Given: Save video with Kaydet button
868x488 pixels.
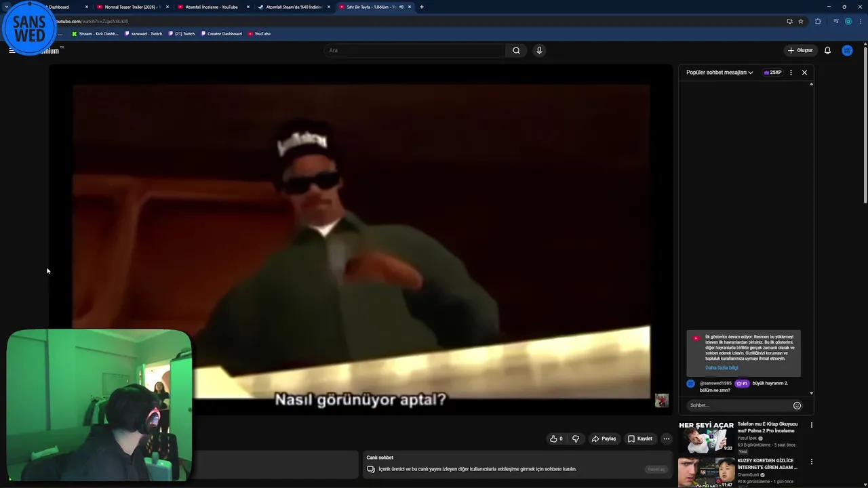Looking at the screenshot, I should click(639, 439).
